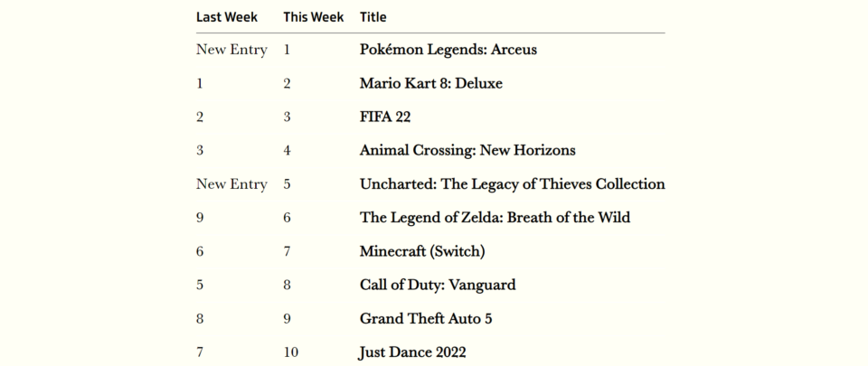Click the Grand Theft Auto 5 title

[426, 319]
